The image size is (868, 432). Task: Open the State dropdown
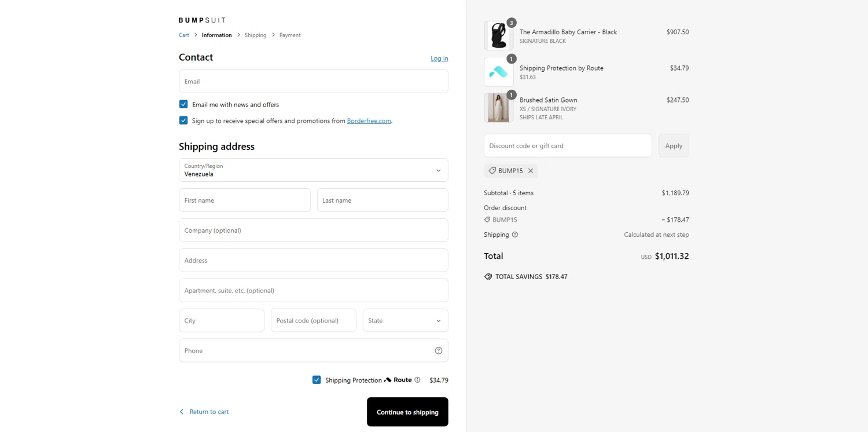[406, 320]
